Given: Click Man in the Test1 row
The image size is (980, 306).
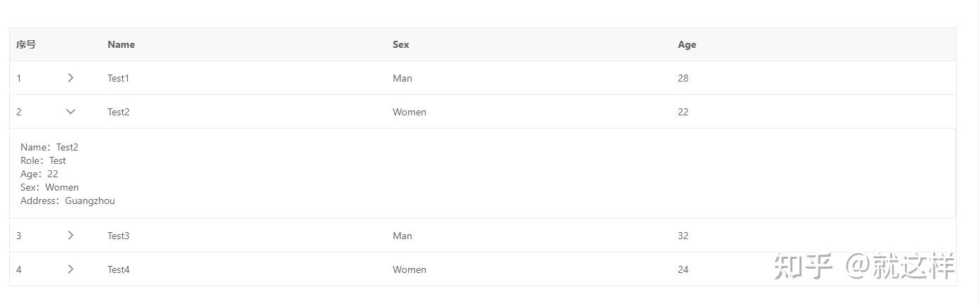Looking at the screenshot, I should point(402,78).
